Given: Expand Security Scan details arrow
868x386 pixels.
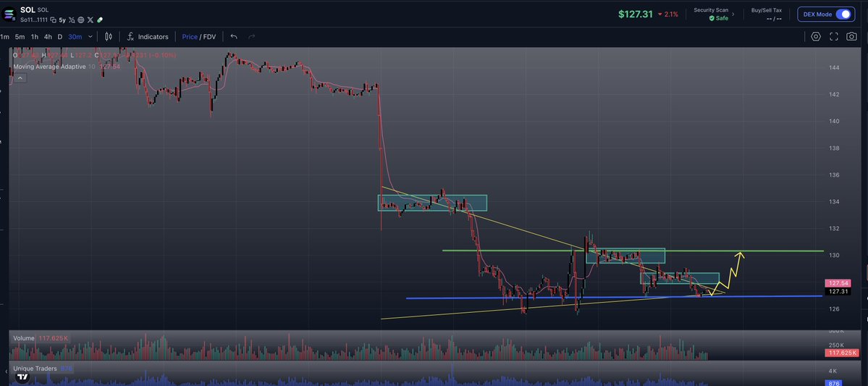Looking at the screenshot, I should coord(733,14).
